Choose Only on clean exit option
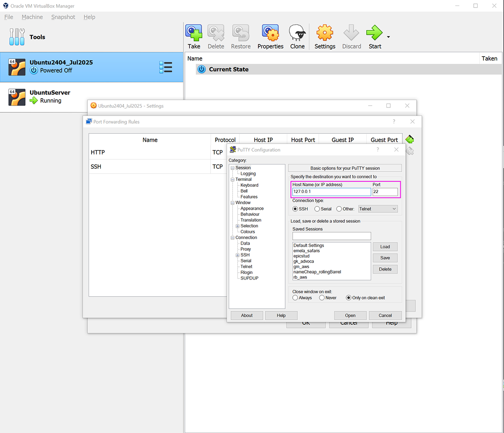 coord(349,298)
